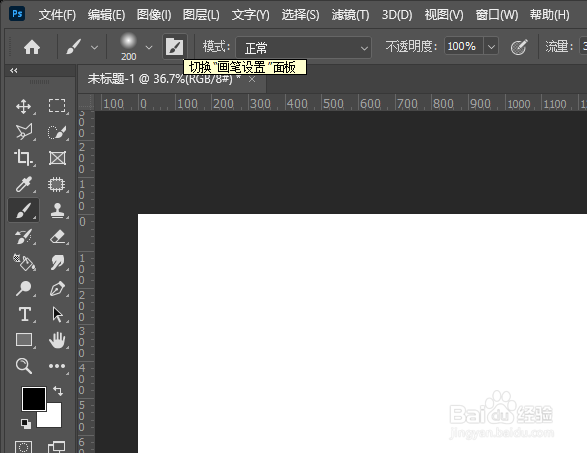Open brush tool preset picker arrow
The height and width of the screenshot is (453, 587).
[94, 48]
